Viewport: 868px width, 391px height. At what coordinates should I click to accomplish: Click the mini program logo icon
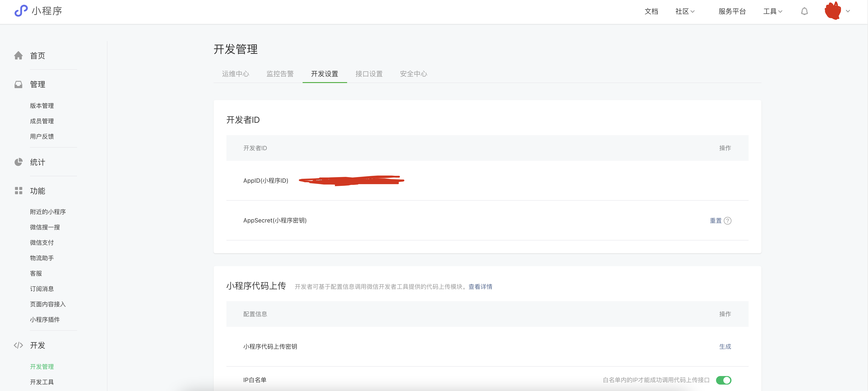pyautogui.click(x=21, y=11)
